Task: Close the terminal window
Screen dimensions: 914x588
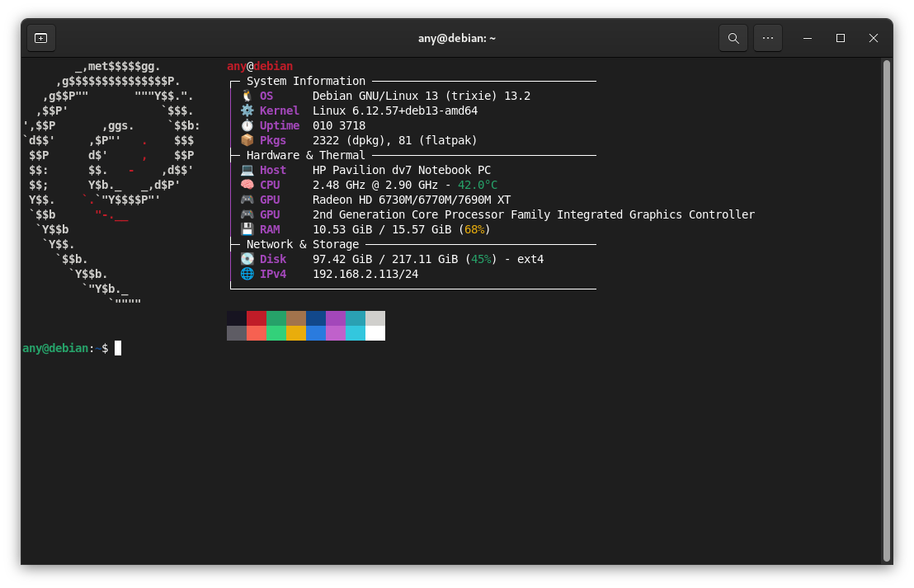Action: pyautogui.click(x=874, y=38)
